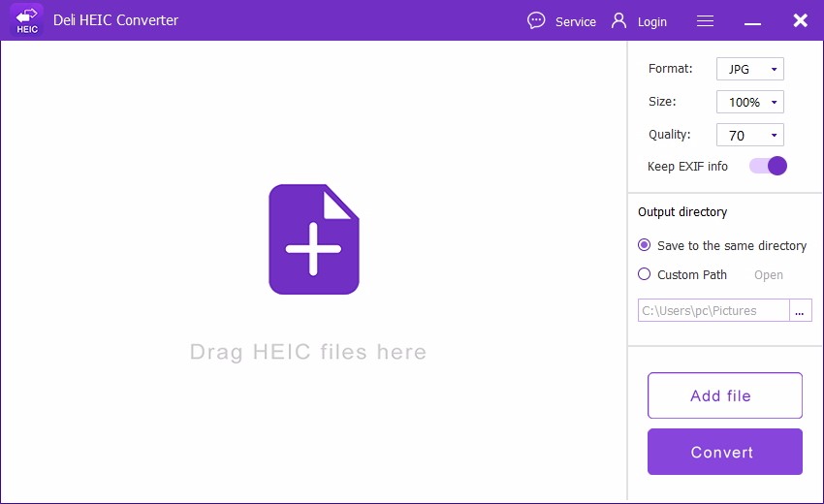The height and width of the screenshot is (504, 824).
Task: Click the Login user profile icon
Action: tap(619, 20)
